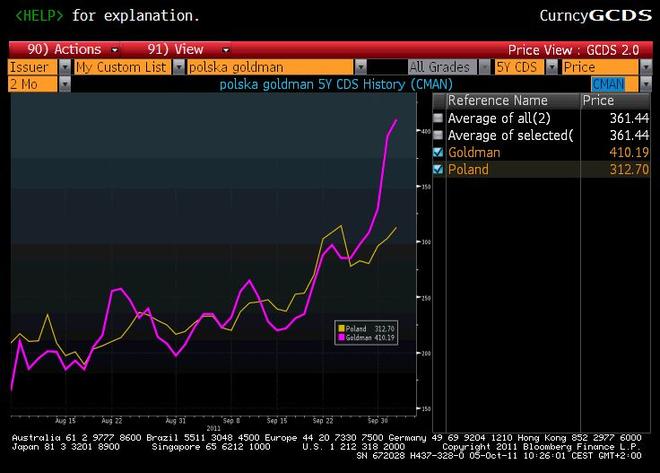
Task: Expand the Price field dropdown arrow
Action: coord(646,67)
